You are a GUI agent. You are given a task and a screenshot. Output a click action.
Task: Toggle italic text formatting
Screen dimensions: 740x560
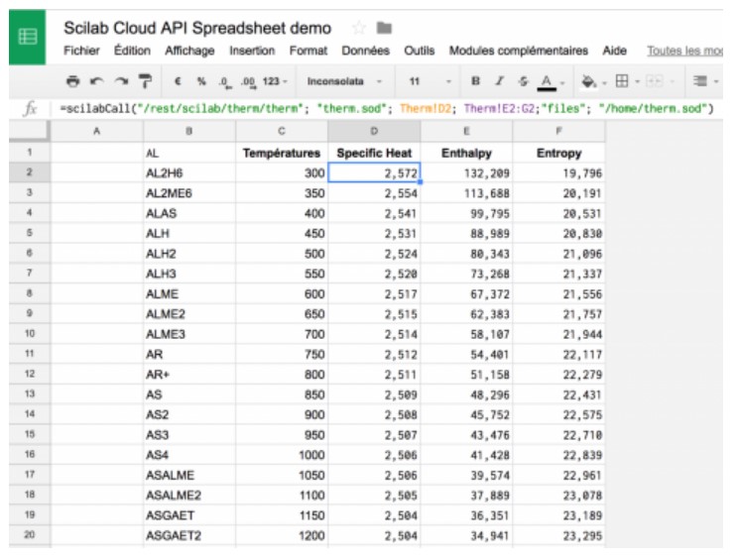pyautogui.click(x=499, y=81)
